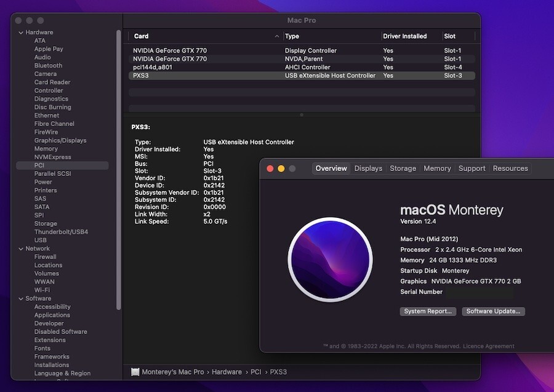Click the computer icon in path bar
554x392 pixels.
tap(135, 372)
